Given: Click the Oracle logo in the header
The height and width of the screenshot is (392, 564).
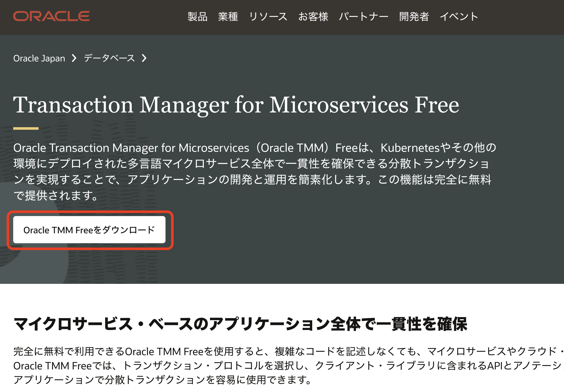Looking at the screenshot, I should tap(51, 16).
